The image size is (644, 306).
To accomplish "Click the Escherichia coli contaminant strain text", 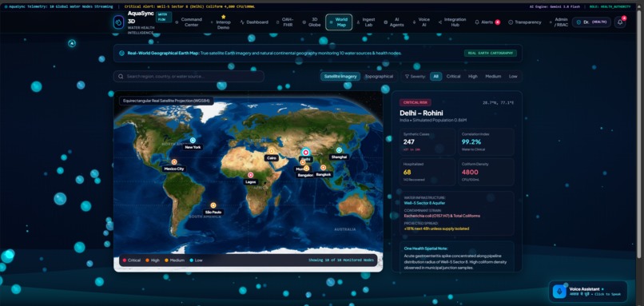I will (442, 216).
